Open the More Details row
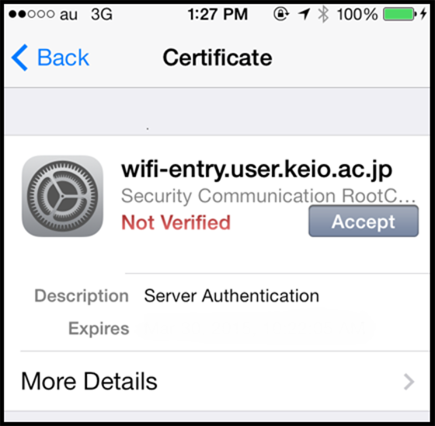The image size is (435, 426). [x=217, y=381]
